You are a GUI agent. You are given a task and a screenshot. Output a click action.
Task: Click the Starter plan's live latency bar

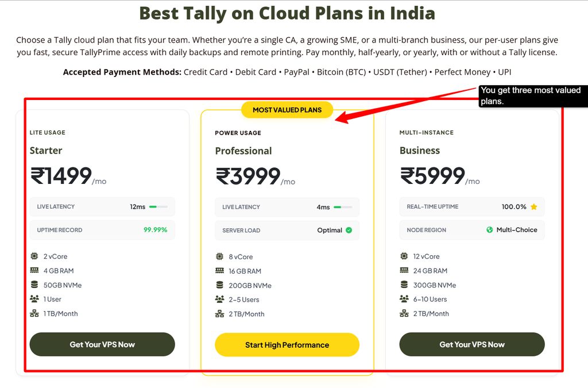coord(158,207)
